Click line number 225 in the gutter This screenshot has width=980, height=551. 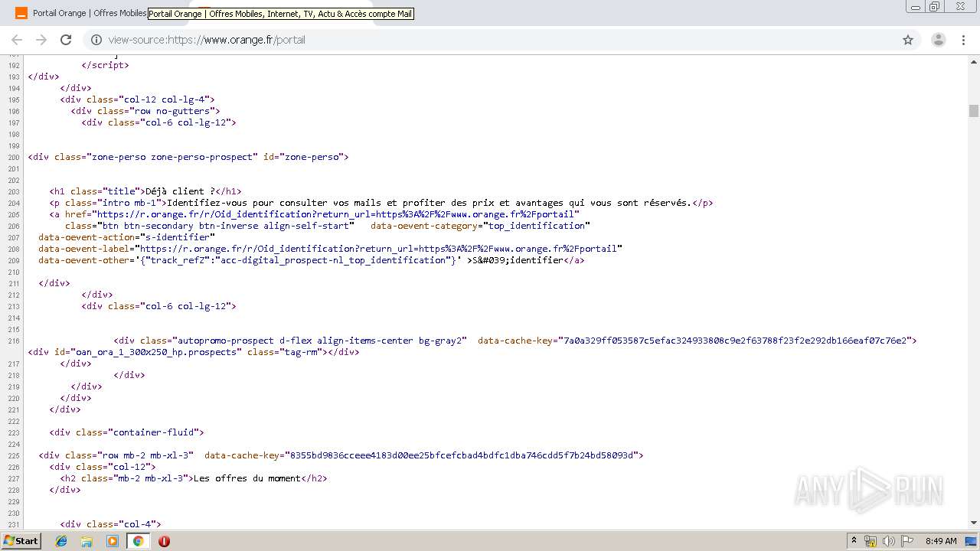[x=13, y=455]
